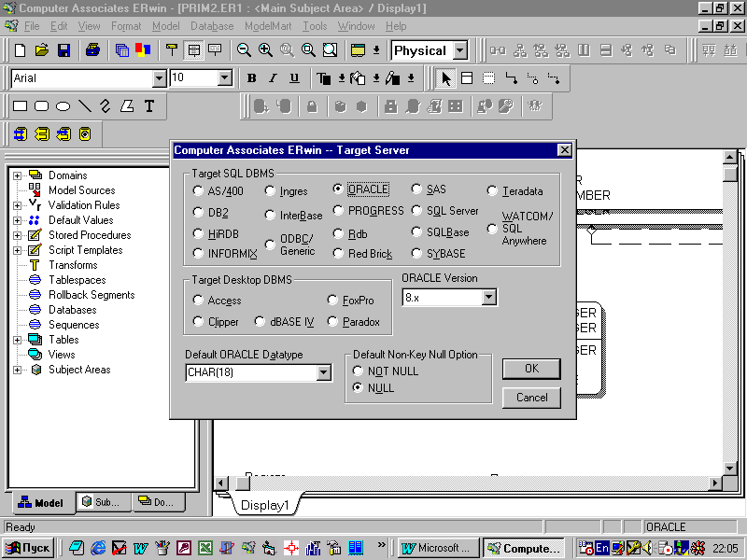Expand the Tables tree node
The image size is (747, 560).
[17, 340]
